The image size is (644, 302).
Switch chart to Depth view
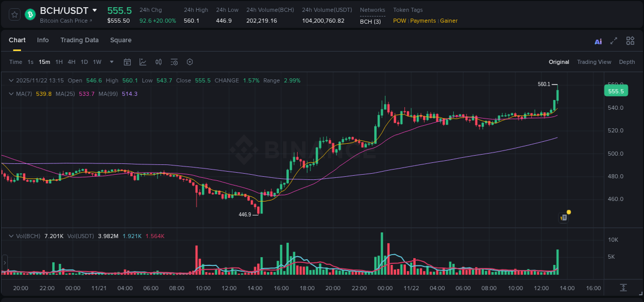[x=626, y=62]
